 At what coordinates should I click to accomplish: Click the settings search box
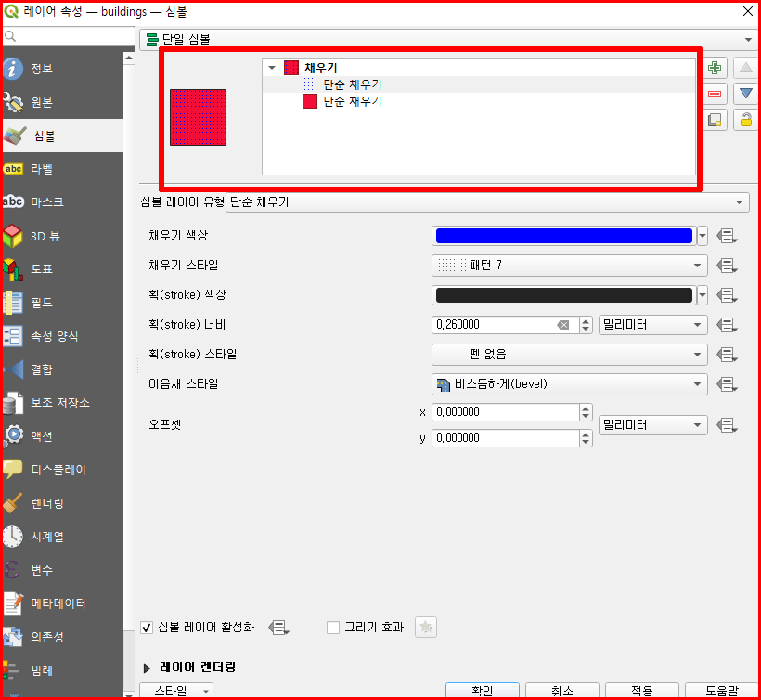(x=69, y=36)
